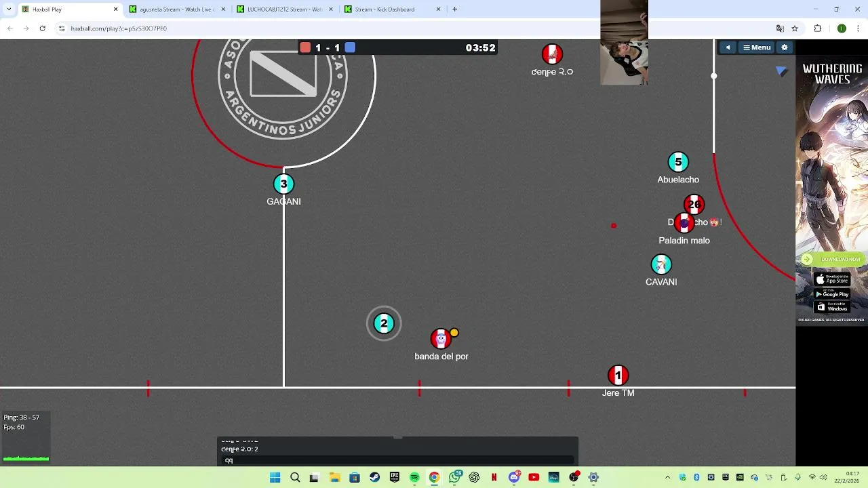Viewport: 868px width, 488px height.
Task: Click player CAVANI disc
Action: [x=661, y=264]
